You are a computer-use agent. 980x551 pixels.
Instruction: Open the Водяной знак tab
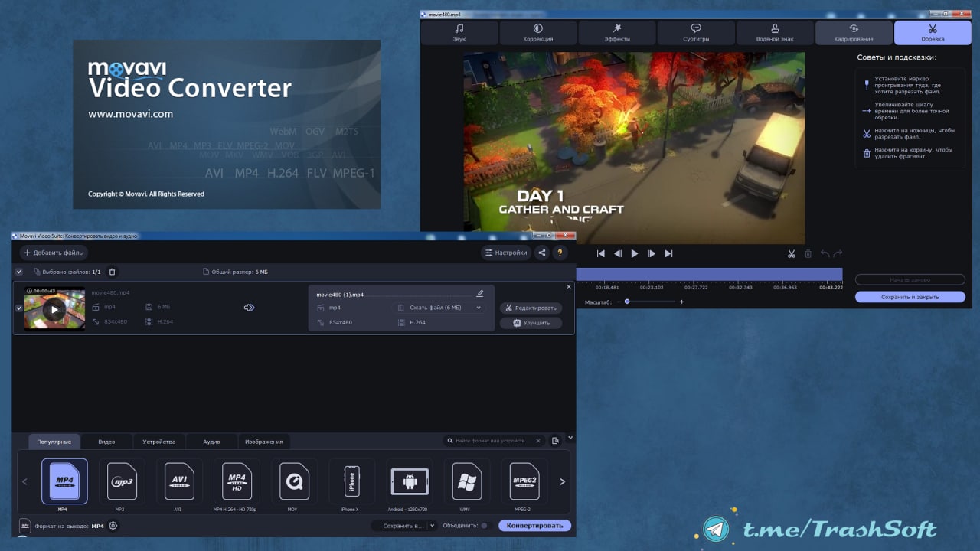click(775, 33)
